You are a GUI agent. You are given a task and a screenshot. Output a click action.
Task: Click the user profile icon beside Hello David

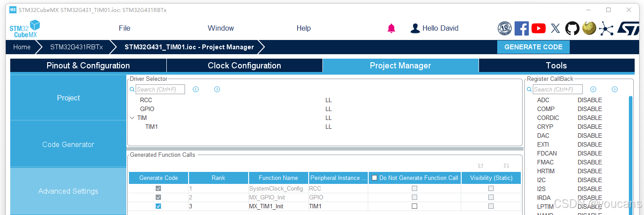(415, 28)
